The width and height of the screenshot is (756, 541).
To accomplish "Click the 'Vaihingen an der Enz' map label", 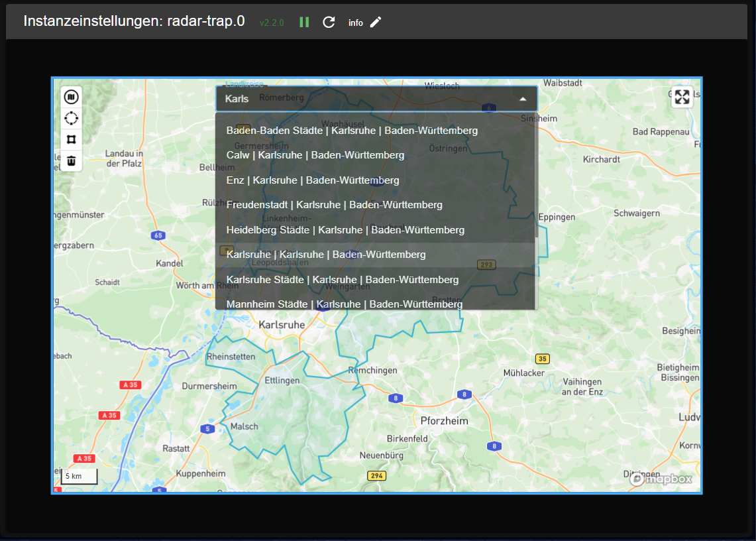I will point(582,387).
